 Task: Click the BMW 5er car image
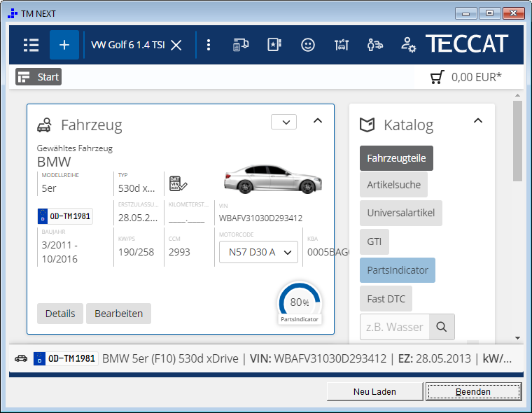pos(273,179)
